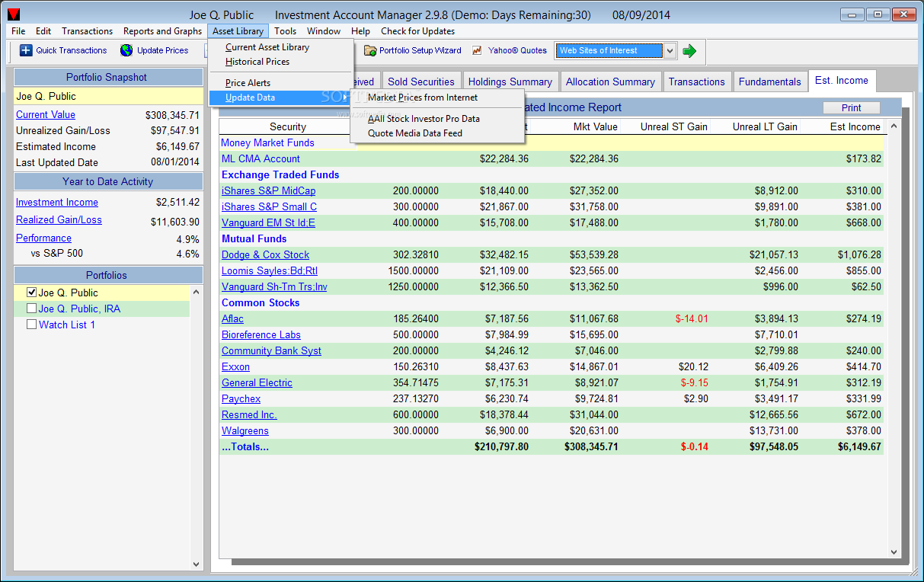
Task: Open the Reports and Graphs menu
Action: (162, 31)
